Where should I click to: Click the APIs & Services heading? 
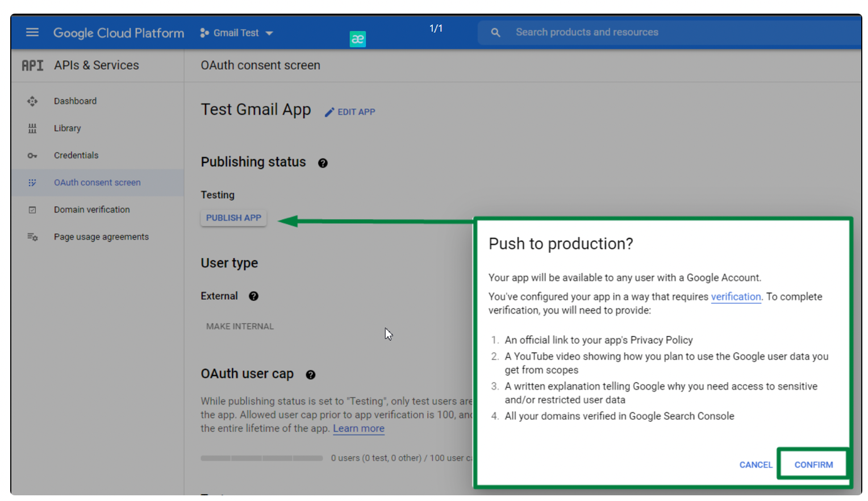tap(97, 65)
